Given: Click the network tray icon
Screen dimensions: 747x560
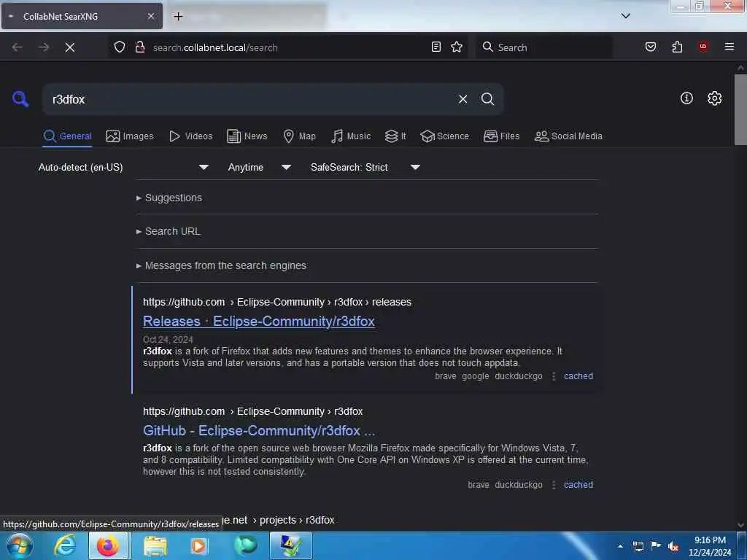Looking at the screenshot, I should (638, 546).
